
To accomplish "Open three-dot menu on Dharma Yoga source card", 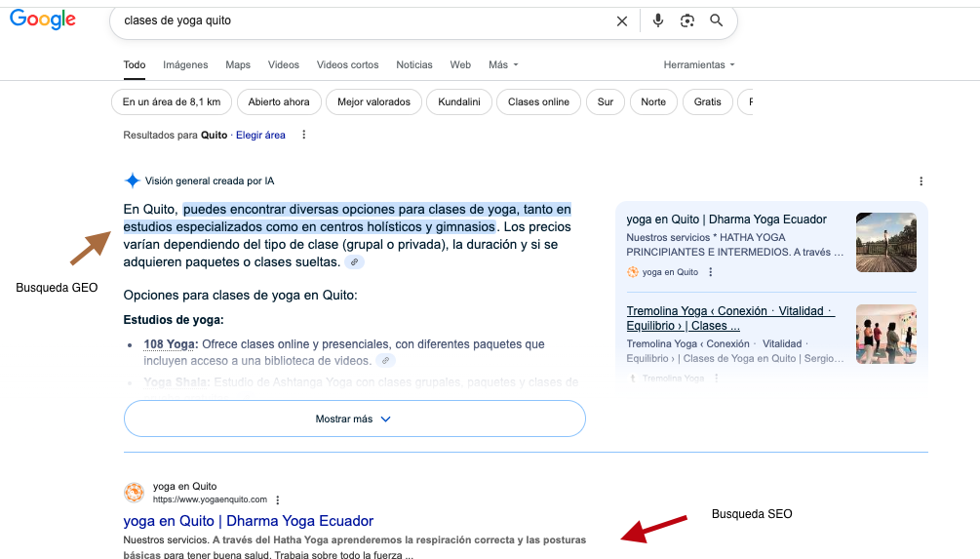I will click(710, 272).
